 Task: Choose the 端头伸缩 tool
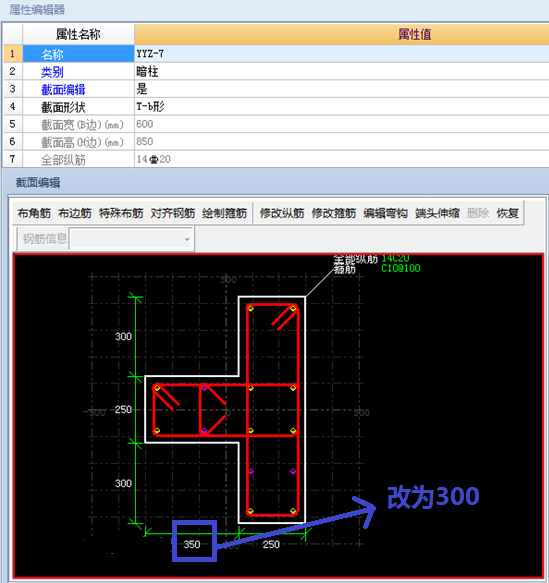437,213
